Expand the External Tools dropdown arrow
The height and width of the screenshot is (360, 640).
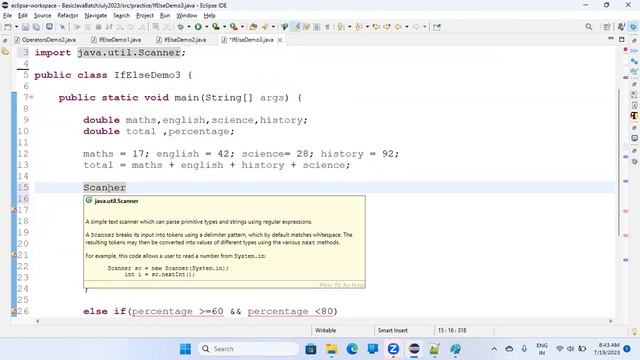pyautogui.click(x=242, y=27)
